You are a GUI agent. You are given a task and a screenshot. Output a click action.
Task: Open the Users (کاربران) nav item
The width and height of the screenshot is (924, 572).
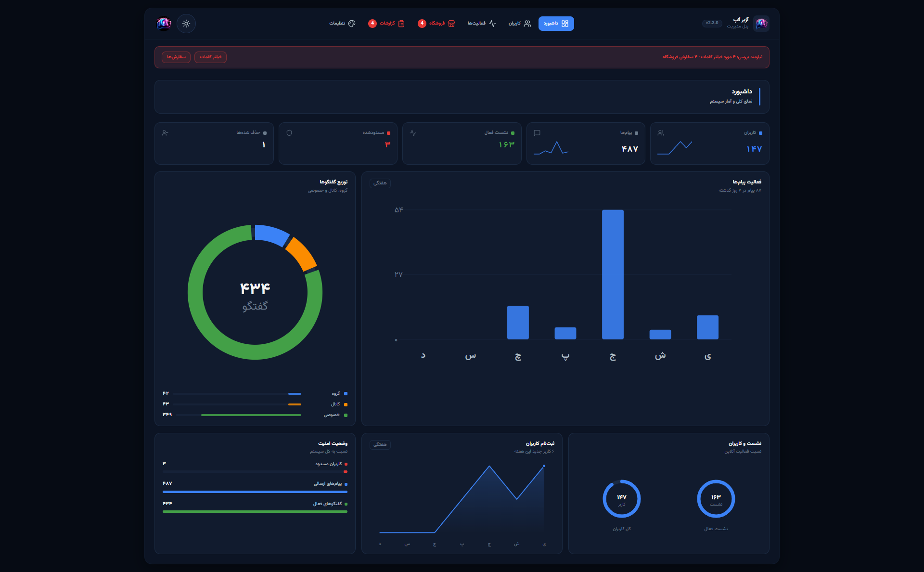[520, 24]
